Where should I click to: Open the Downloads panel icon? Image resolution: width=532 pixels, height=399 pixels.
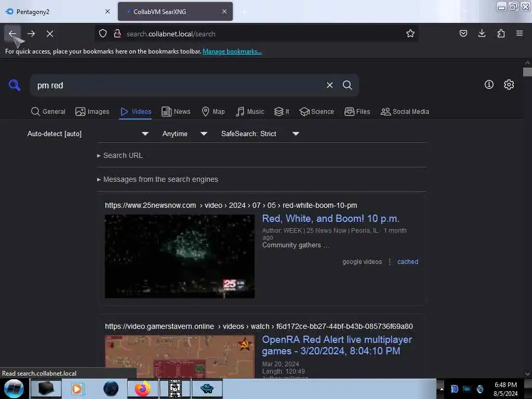click(482, 33)
